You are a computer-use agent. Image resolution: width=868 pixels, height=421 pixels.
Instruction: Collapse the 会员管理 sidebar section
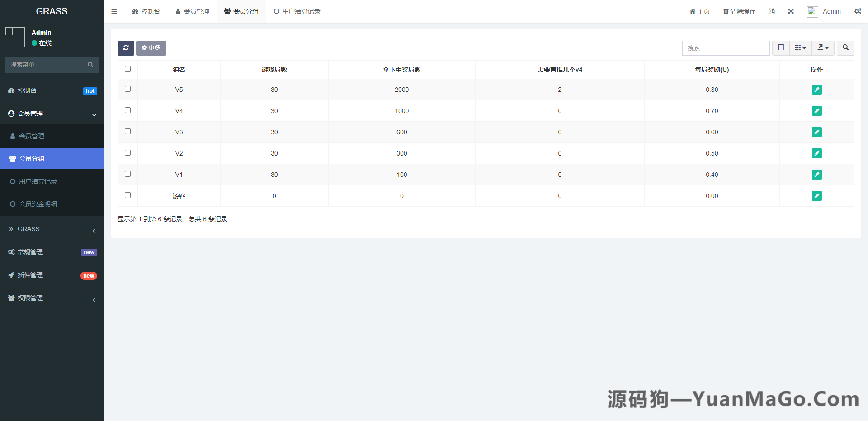pyautogui.click(x=52, y=114)
